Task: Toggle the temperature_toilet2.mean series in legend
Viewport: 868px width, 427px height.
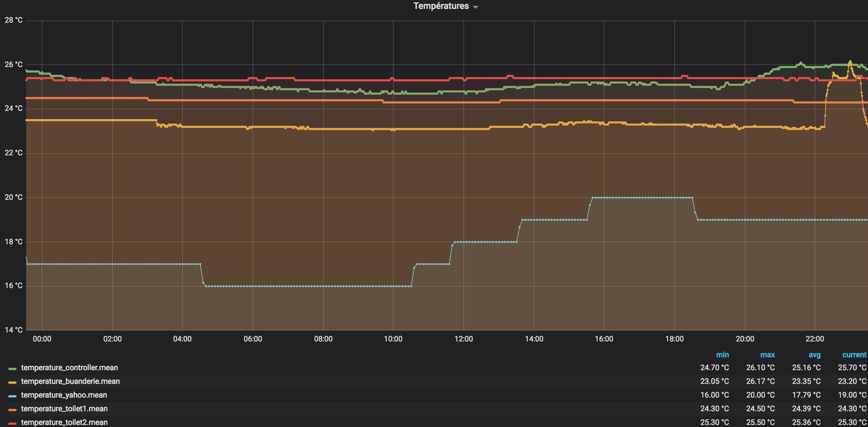Action: pos(64,422)
